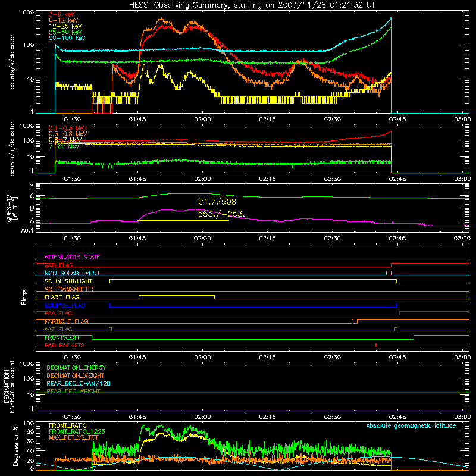The width and height of the screenshot is (476, 476).
Task: Select the '6-12 keV' legend label
Action: [x=64, y=20]
